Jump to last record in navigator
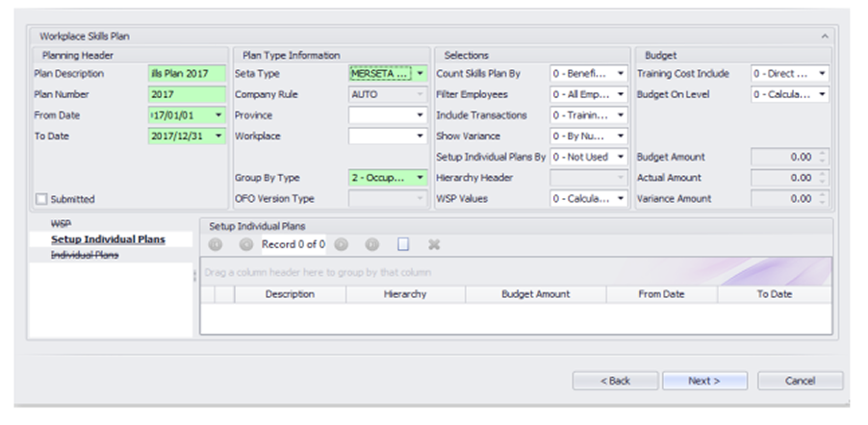Screen dimensions: 868x425 [x=371, y=245]
